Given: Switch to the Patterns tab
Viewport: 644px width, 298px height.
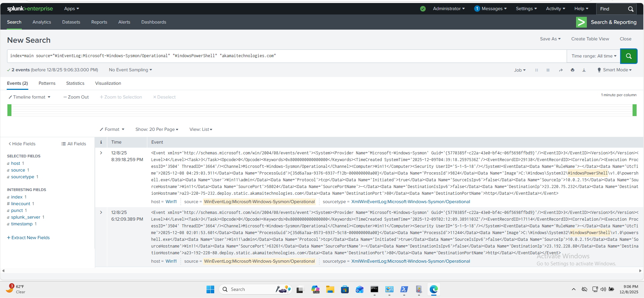Looking at the screenshot, I should pos(47,83).
